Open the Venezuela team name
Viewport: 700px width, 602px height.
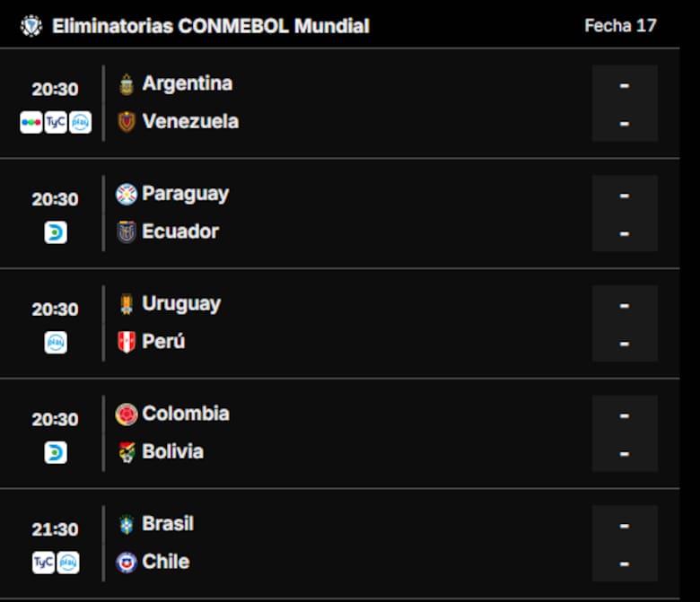click(x=190, y=121)
